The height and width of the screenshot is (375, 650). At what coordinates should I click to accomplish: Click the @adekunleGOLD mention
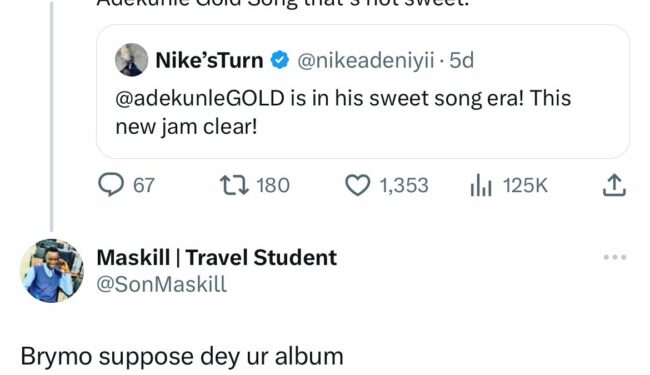[x=200, y=99]
